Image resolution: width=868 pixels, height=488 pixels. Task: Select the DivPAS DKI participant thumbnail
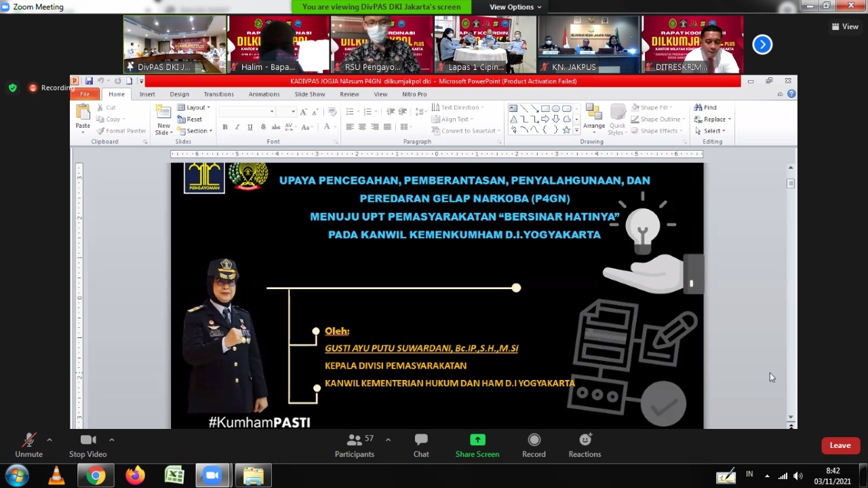(175, 44)
